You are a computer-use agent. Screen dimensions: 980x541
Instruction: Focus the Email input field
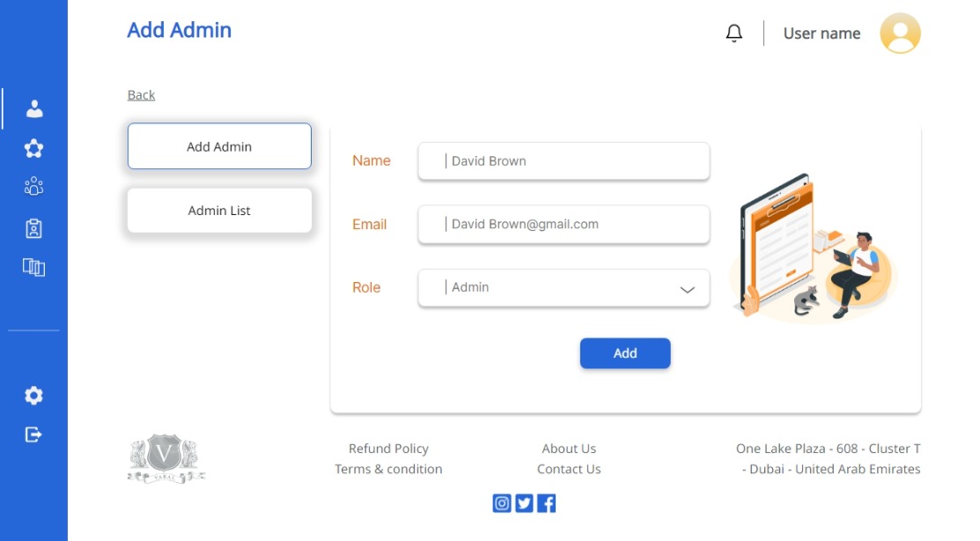pos(564,225)
